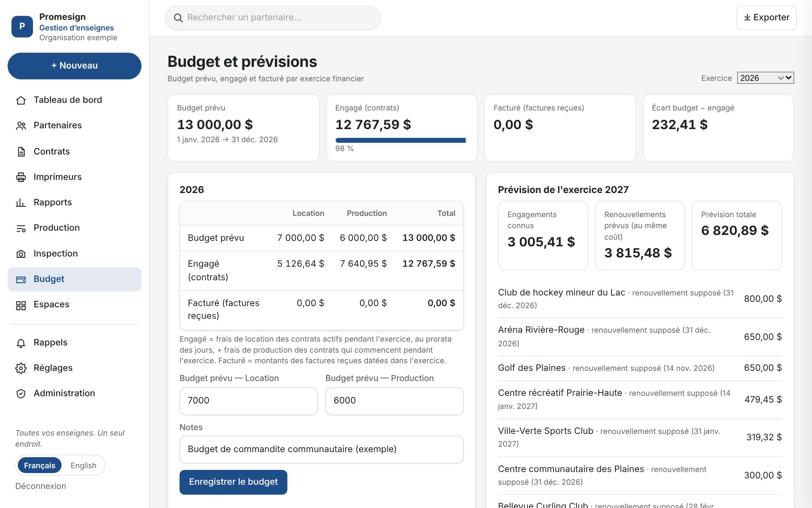
Task: Go to the Partenaires section
Action: click(x=74, y=125)
